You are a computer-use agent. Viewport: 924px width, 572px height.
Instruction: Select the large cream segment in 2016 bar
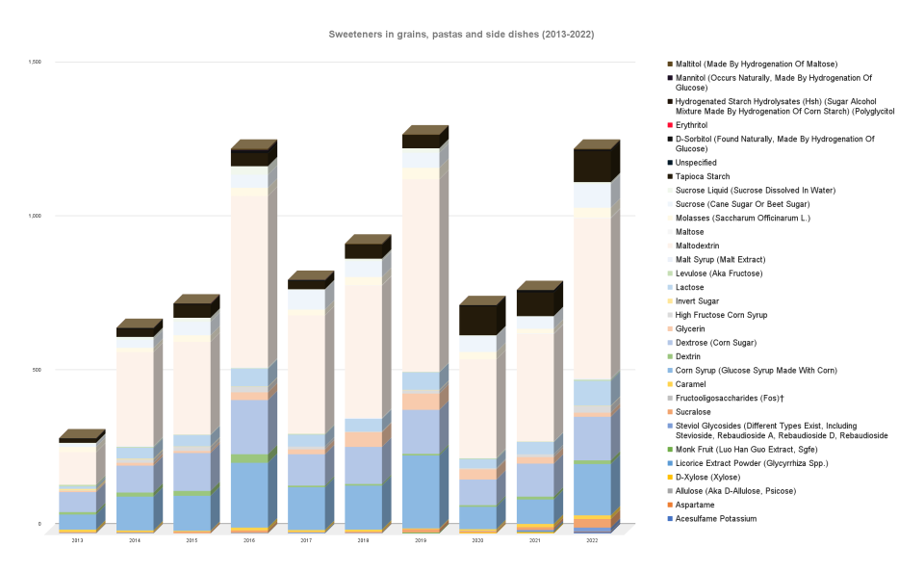click(248, 281)
